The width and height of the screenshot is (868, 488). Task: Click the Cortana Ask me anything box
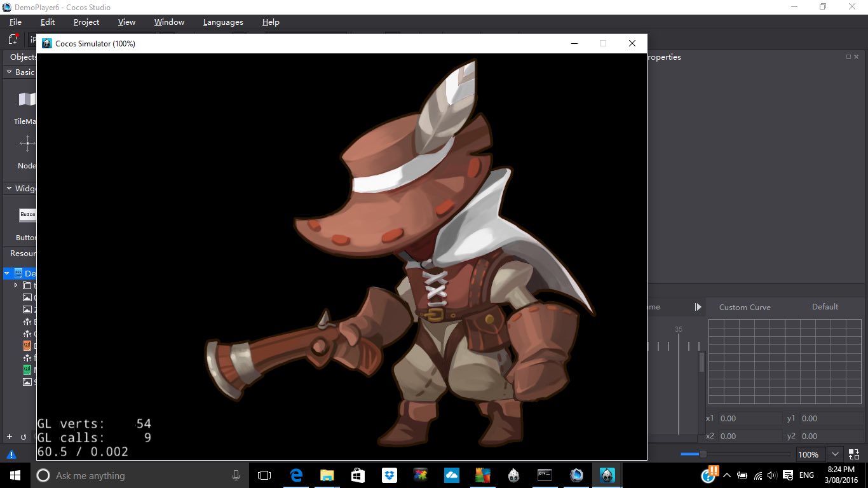click(x=139, y=475)
